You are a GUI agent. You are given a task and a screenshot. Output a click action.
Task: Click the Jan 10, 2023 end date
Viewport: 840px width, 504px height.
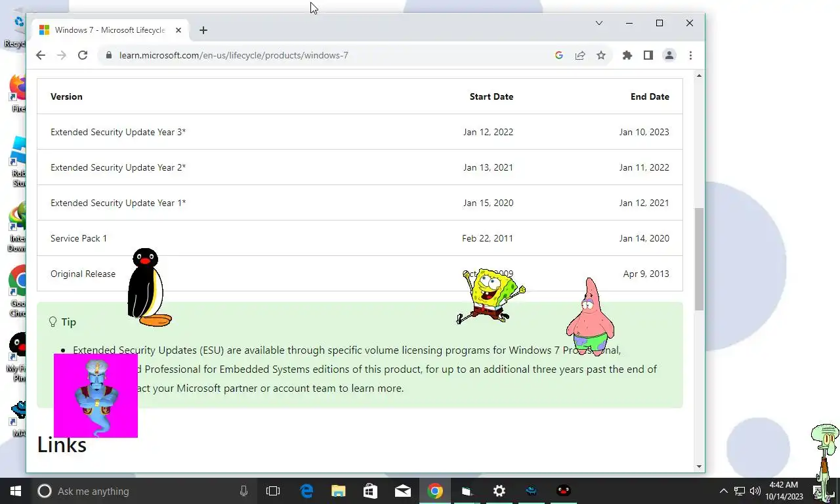pyautogui.click(x=644, y=132)
